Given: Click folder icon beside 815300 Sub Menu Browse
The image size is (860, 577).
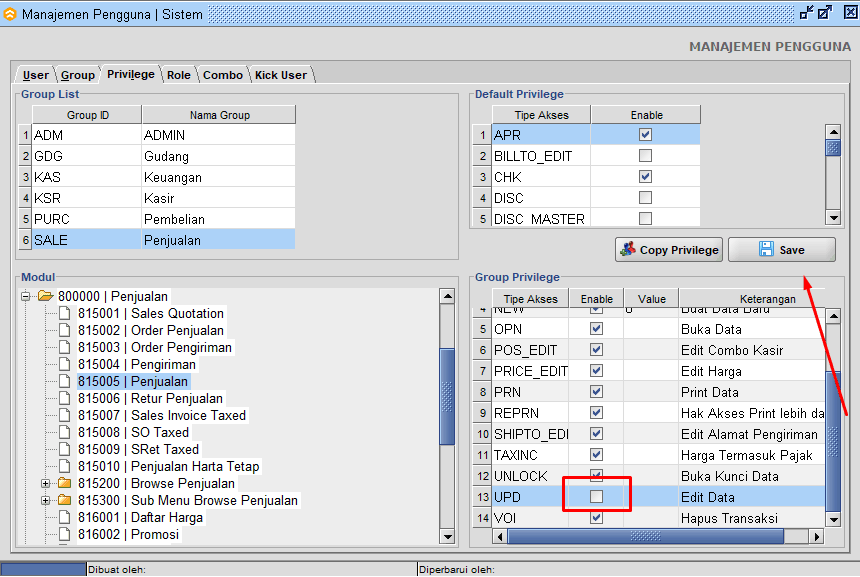Looking at the screenshot, I should coord(65,501).
